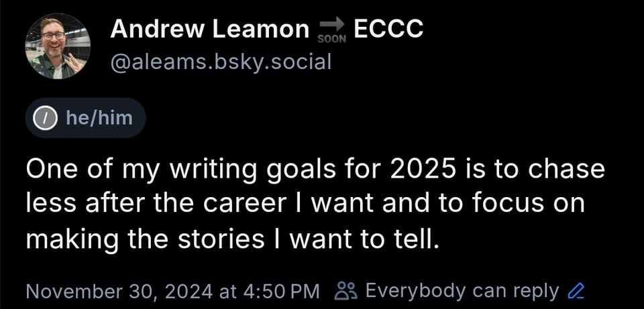Open the @aleams.bsky.social handle link
This screenshot has width=644, height=309.
point(221,62)
